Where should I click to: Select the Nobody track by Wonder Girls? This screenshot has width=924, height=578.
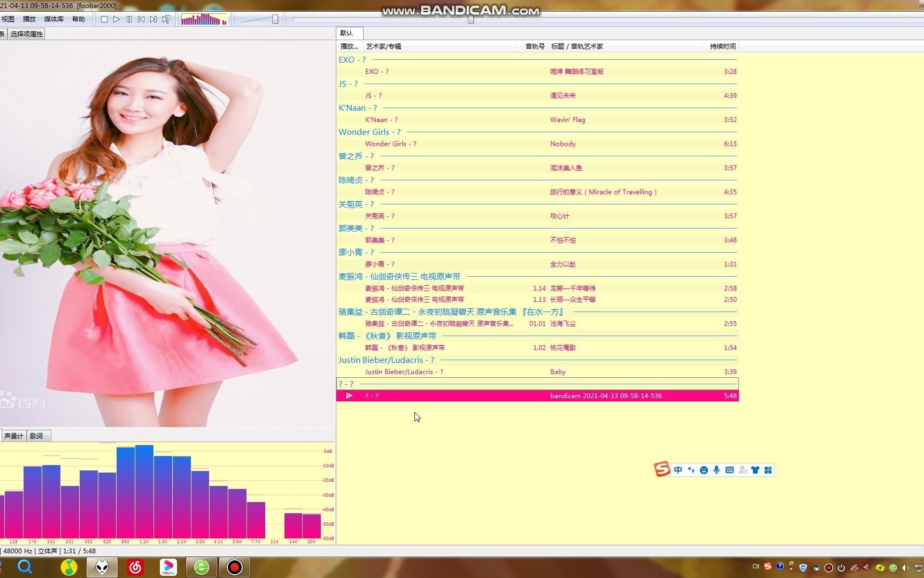(537, 144)
